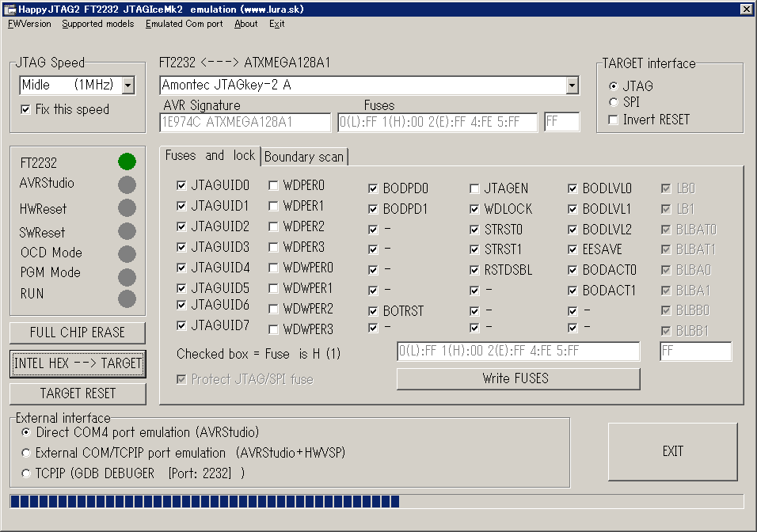
Task: Click the FF field beside top Fuses field
Action: pyautogui.click(x=562, y=122)
